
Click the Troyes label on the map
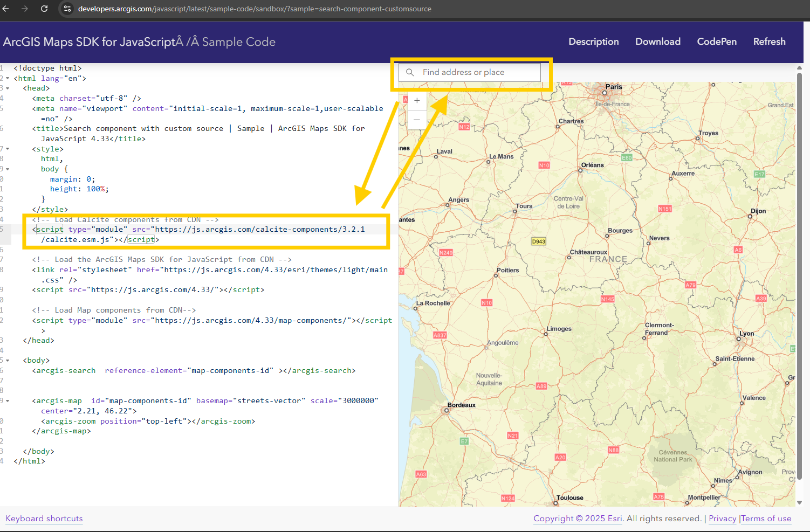coord(709,133)
